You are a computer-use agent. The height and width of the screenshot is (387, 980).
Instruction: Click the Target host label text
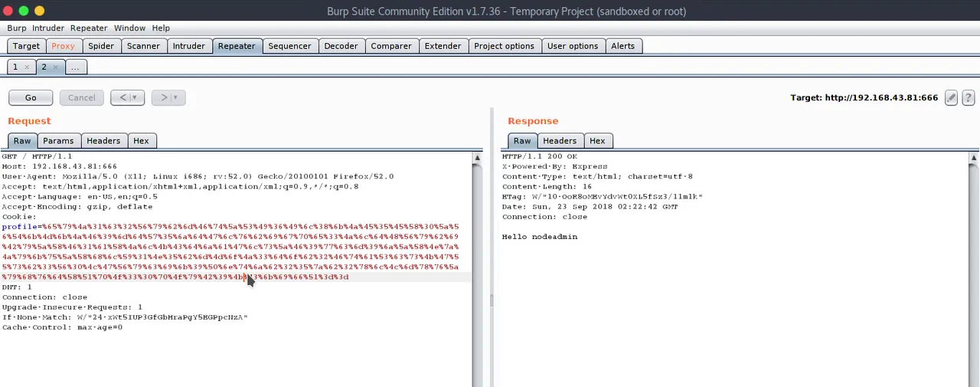point(864,98)
